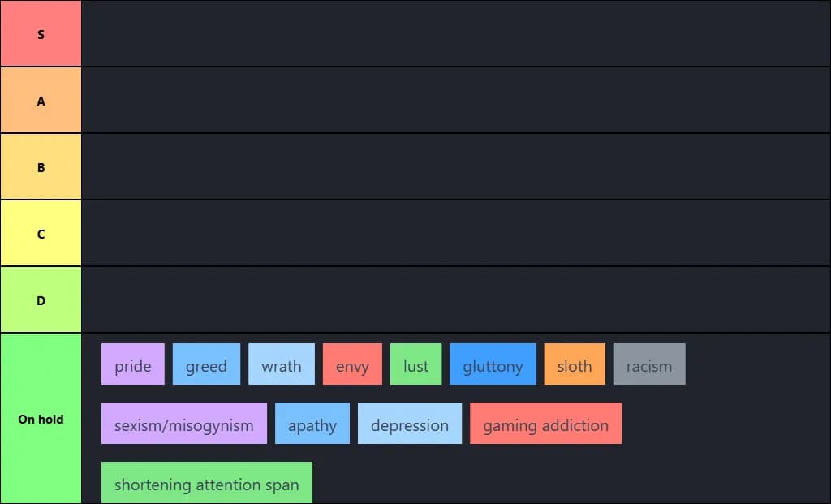This screenshot has width=831, height=504.
Task: Pick the depression tile
Action: click(409, 424)
